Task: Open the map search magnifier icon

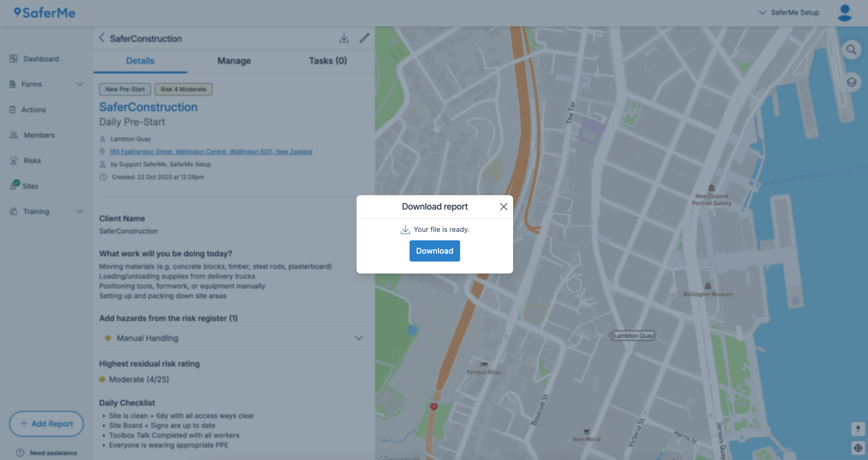Action: [x=851, y=50]
